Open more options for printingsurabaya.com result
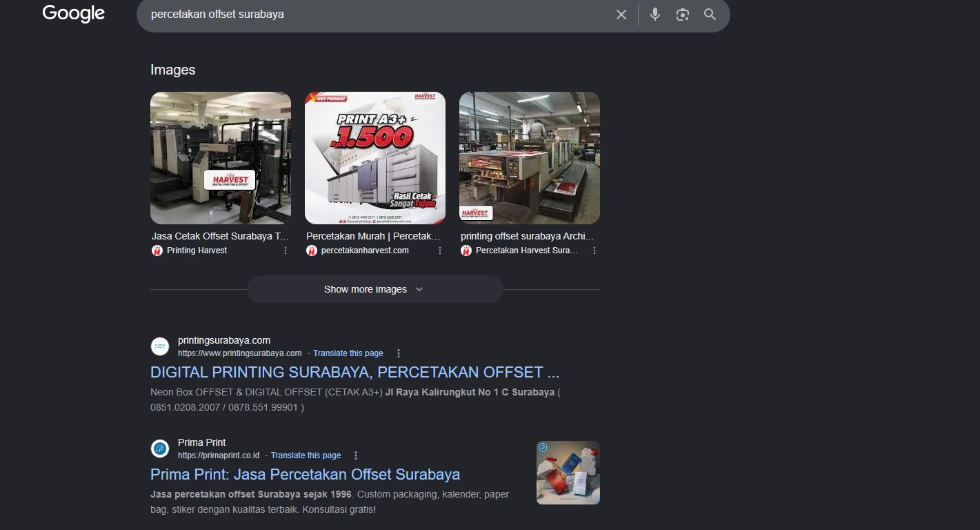The width and height of the screenshot is (980, 530). tap(399, 353)
